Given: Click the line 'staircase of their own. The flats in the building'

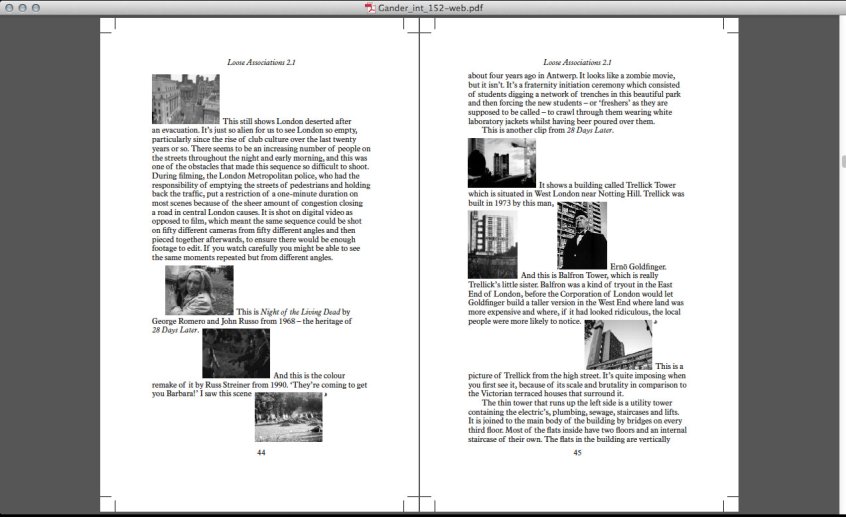Looking at the screenshot, I should [x=569, y=439].
